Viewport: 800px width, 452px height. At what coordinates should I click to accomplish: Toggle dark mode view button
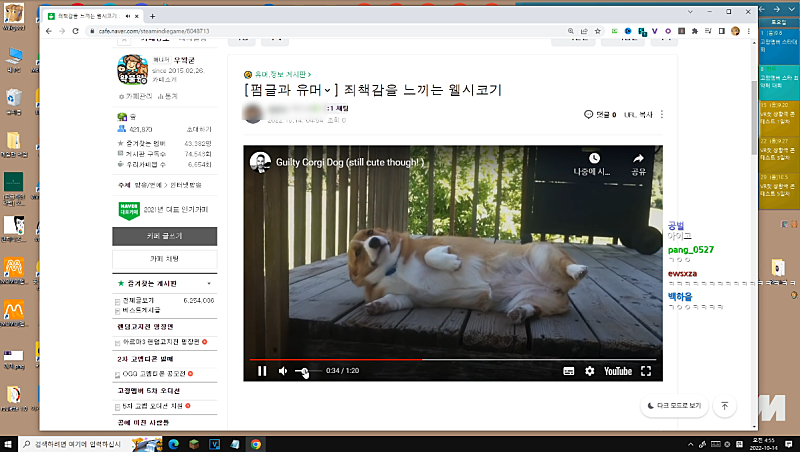point(673,407)
